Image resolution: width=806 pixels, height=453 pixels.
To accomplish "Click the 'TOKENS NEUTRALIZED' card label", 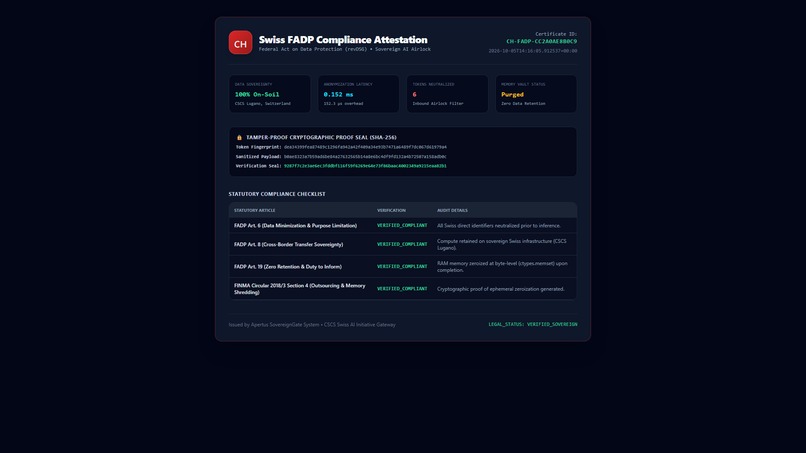I will 433,84.
